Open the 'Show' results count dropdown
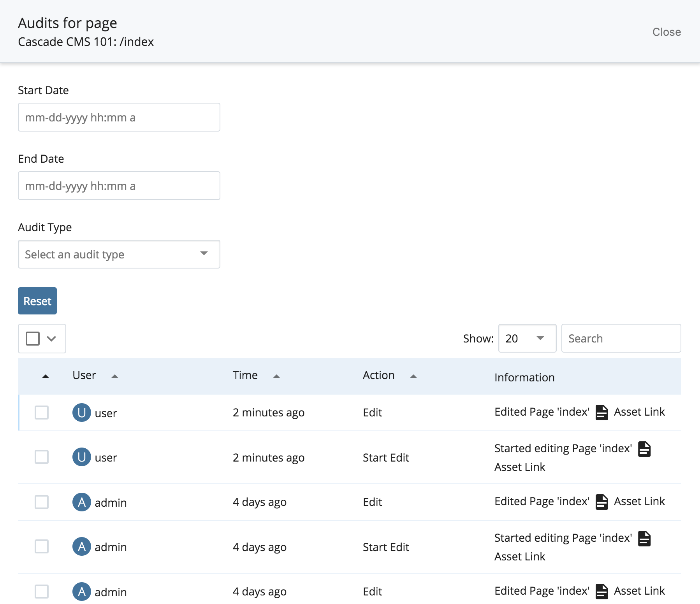Screen dimensions: 700x604 (527, 339)
